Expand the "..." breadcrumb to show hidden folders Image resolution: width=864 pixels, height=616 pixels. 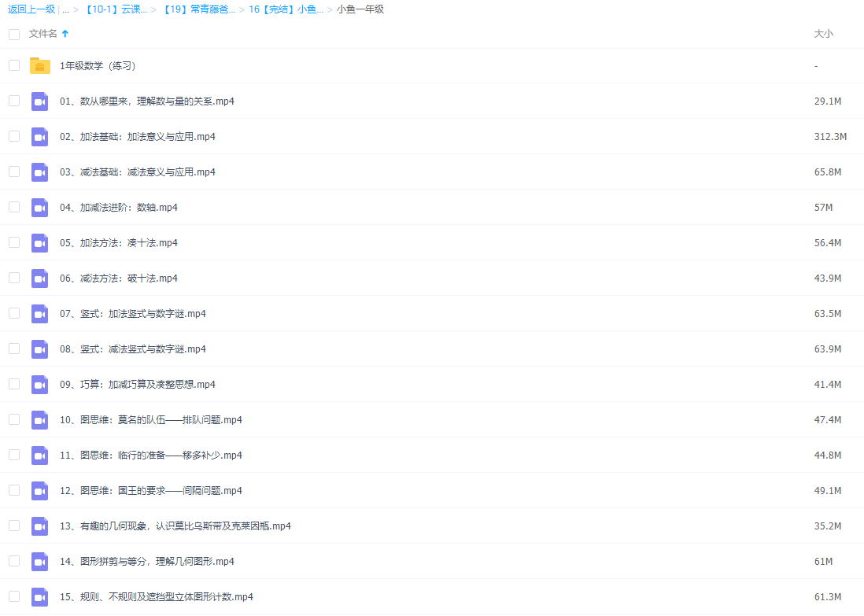pos(65,10)
